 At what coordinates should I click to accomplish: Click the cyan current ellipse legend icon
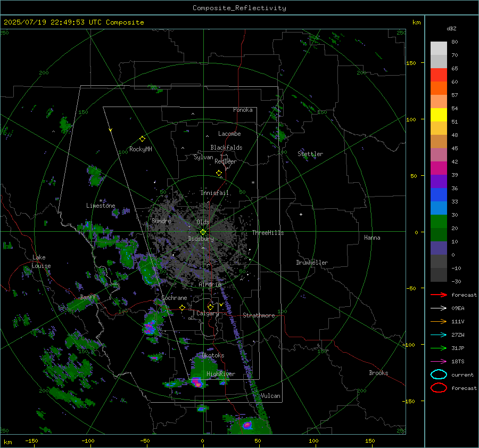[x=439, y=374]
